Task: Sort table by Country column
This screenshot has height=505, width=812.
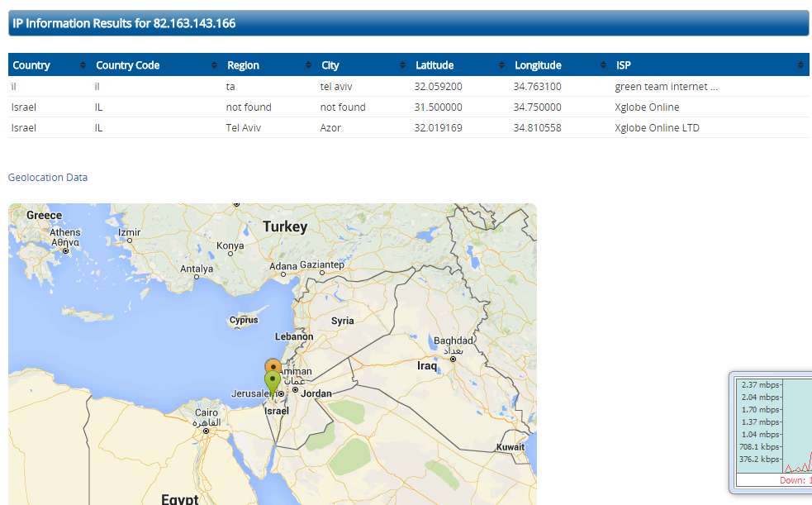Action: pos(50,65)
